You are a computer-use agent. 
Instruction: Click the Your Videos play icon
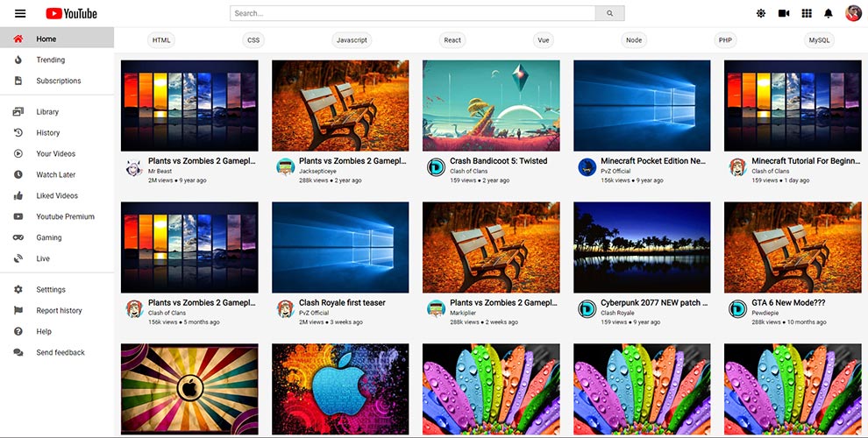(18, 154)
